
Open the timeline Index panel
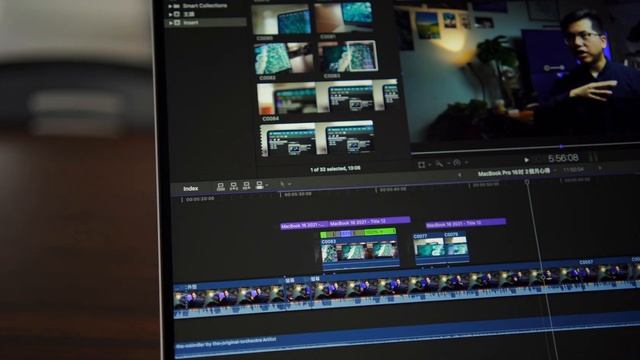191,189
